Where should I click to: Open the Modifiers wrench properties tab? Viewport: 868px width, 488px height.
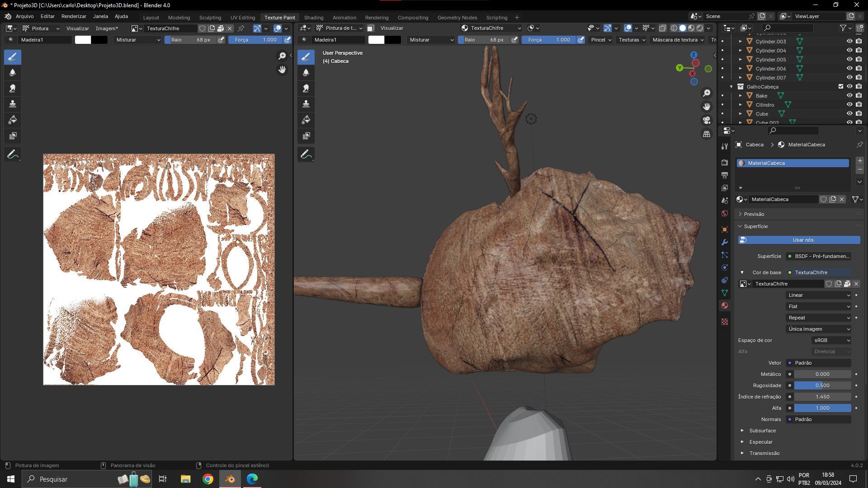point(725,242)
